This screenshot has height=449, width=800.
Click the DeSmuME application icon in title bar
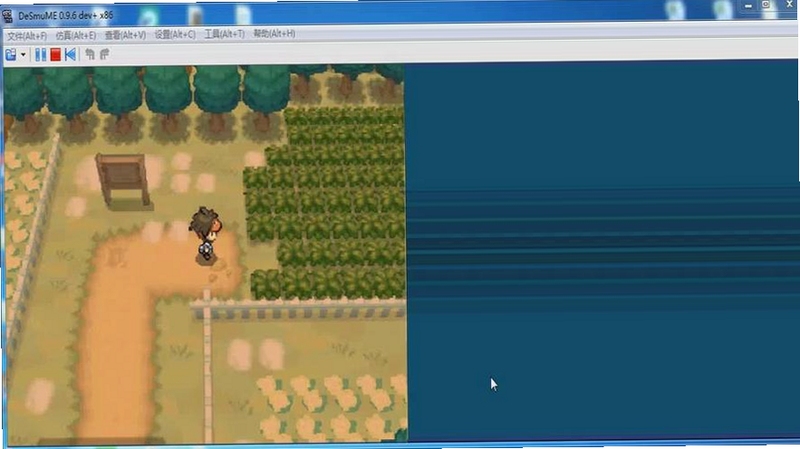coord(8,16)
